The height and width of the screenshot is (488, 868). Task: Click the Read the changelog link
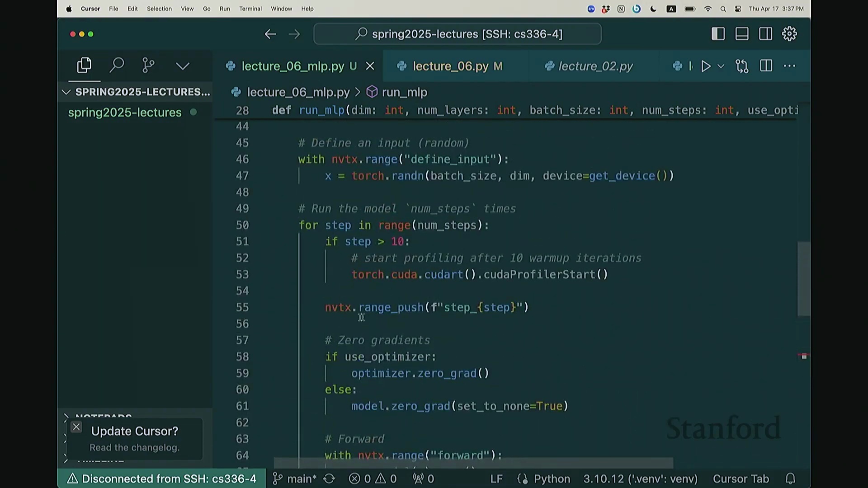(x=134, y=447)
